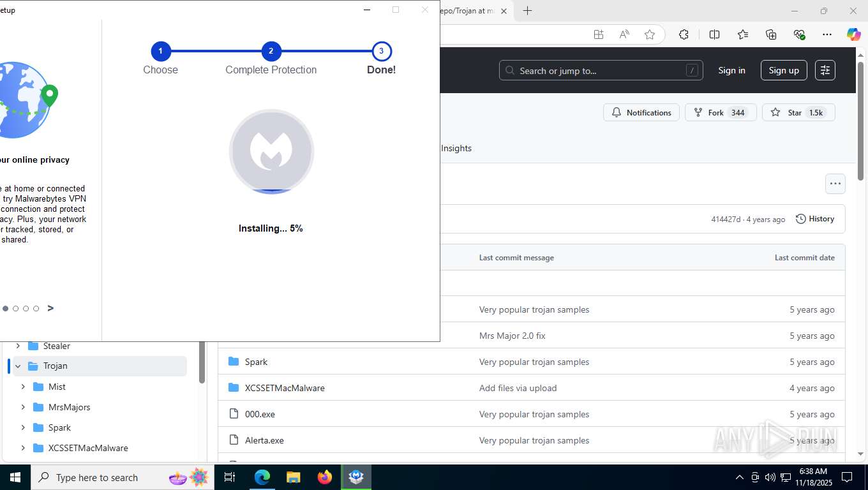Collapse the Trojan folder in tree

[x=18, y=366]
